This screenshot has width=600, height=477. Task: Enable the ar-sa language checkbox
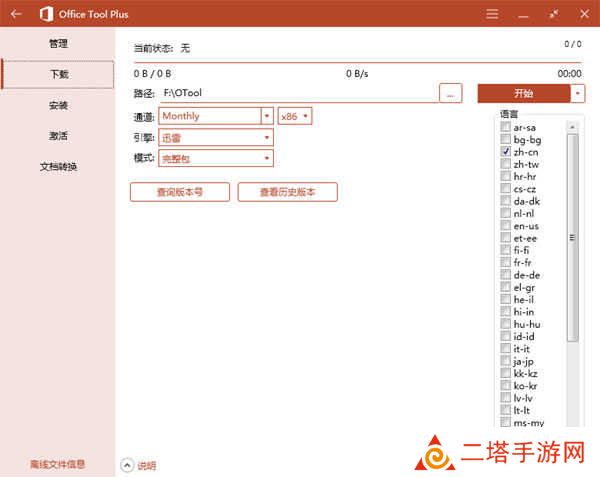click(505, 127)
